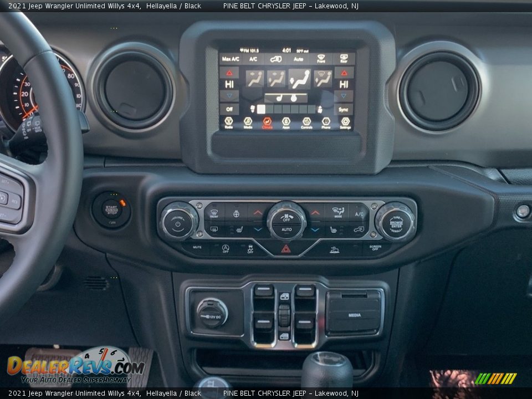
Task: Push the bottom window lock icon button
Action: pyautogui.click(x=284, y=336)
